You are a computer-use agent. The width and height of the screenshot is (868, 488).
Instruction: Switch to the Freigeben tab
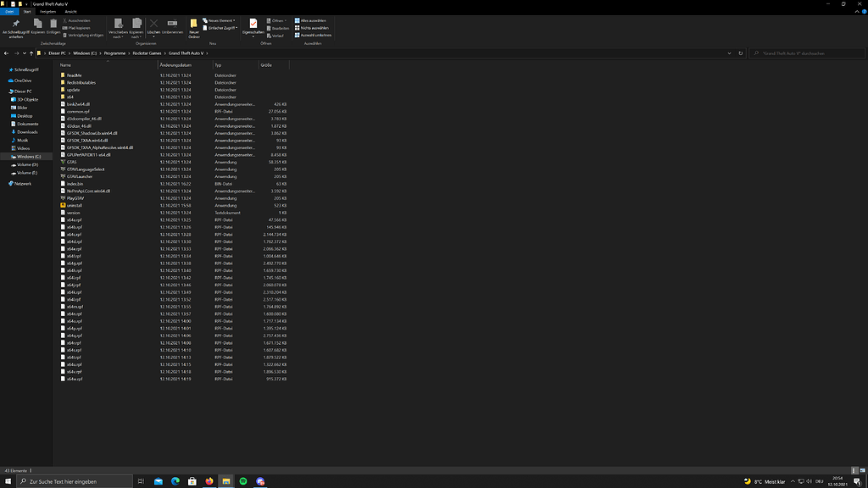[47, 12]
